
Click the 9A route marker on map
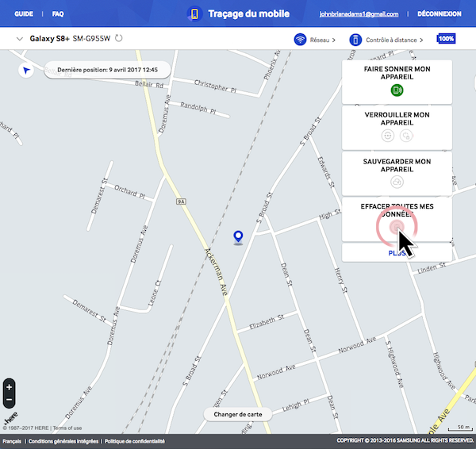(x=181, y=201)
